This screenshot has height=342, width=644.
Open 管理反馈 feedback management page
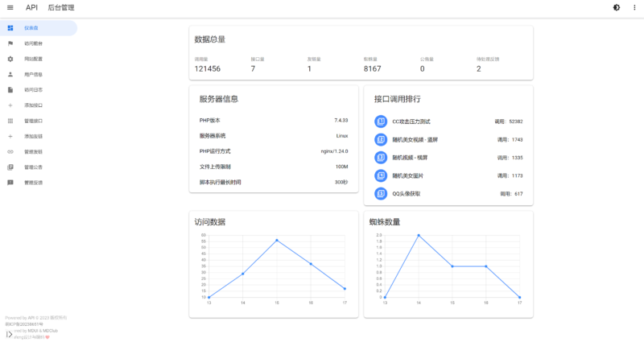click(x=33, y=183)
